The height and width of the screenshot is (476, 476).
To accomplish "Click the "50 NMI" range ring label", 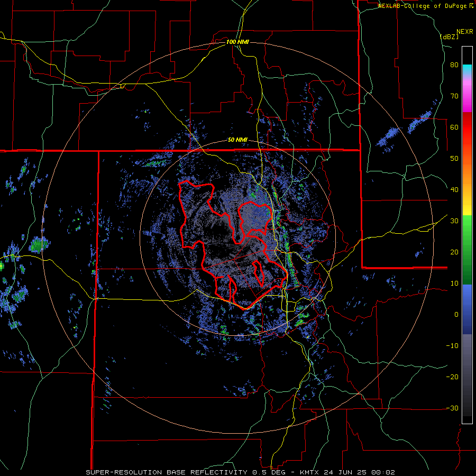I will tap(237, 140).
